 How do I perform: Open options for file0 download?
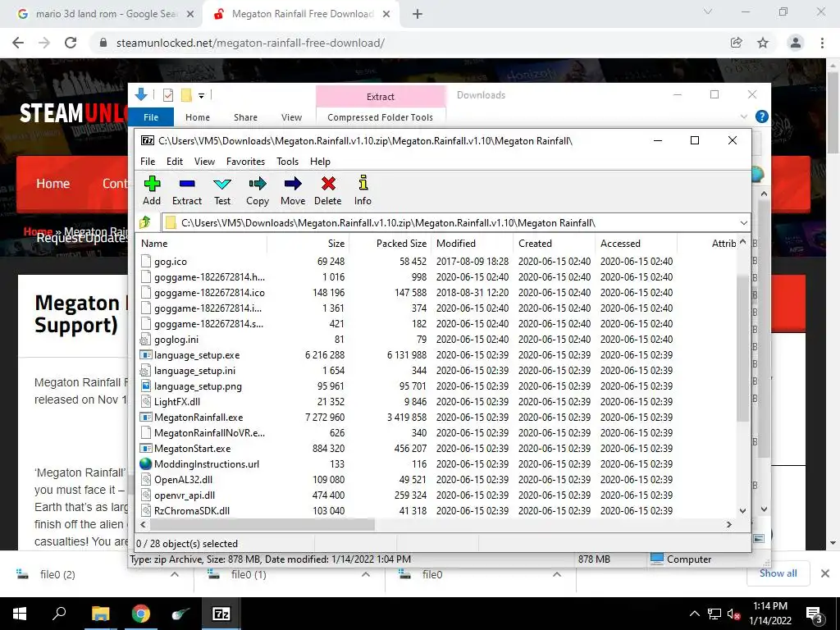pyautogui.click(x=557, y=574)
